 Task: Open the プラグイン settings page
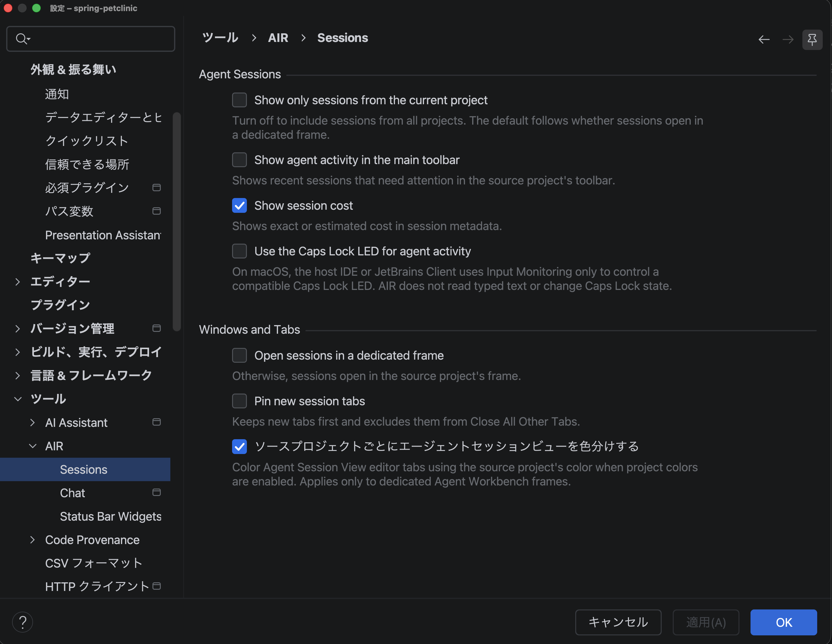[60, 305]
